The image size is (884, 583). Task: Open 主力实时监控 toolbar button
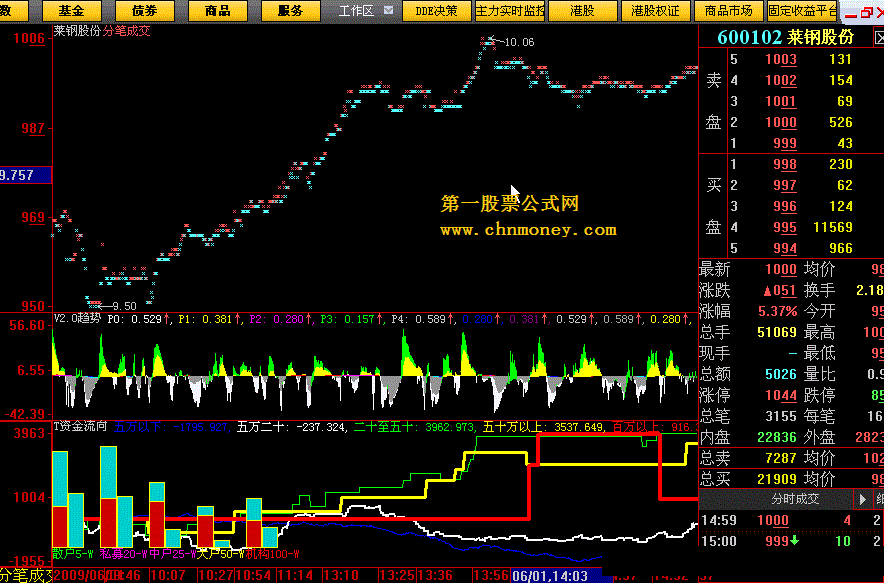click(x=510, y=11)
